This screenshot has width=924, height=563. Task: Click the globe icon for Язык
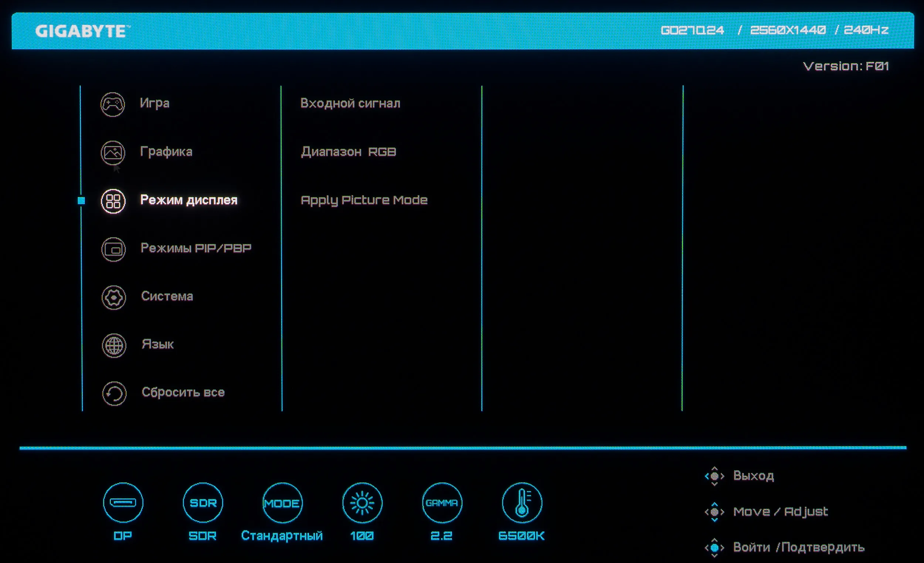tap(114, 345)
